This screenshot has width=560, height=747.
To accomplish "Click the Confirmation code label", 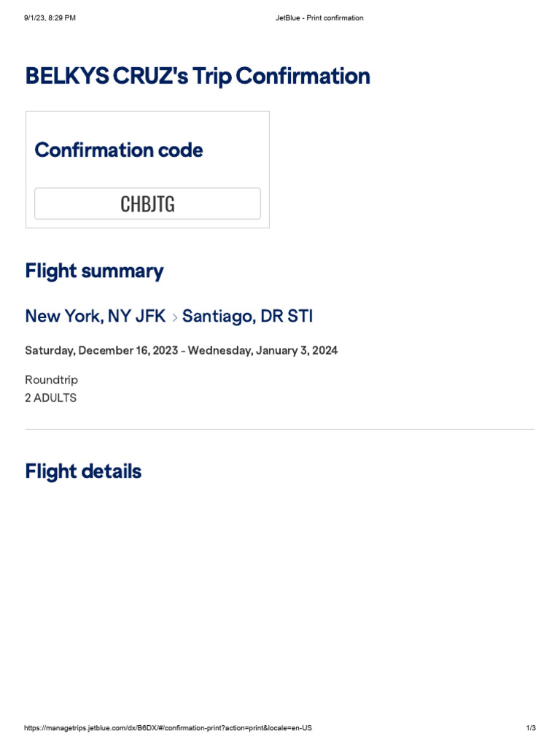I will (x=119, y=150).
